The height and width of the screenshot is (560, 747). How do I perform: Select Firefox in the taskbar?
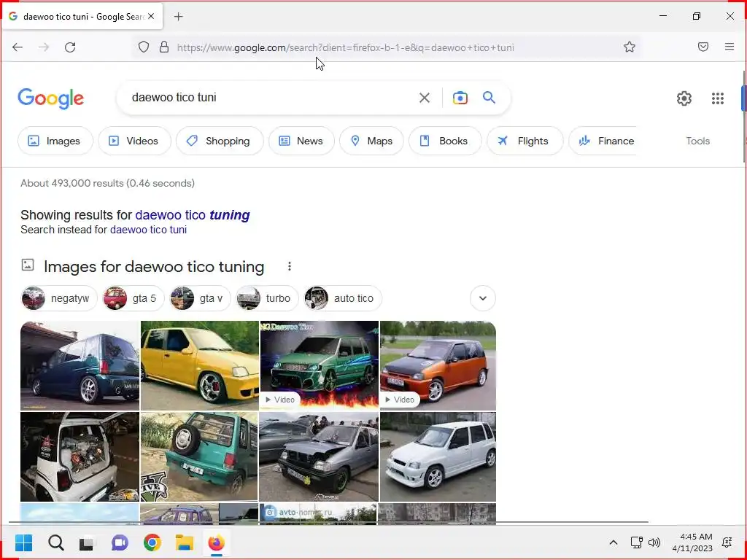point(216,542)
